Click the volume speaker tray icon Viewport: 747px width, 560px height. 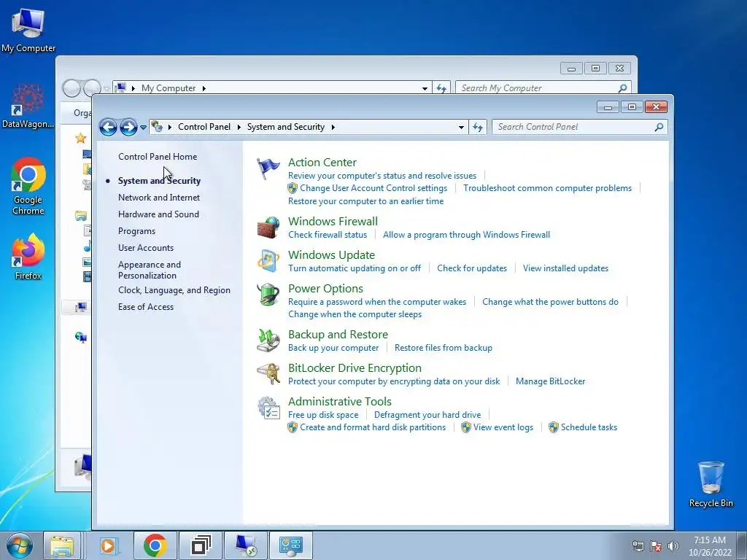tap(673, 546)
